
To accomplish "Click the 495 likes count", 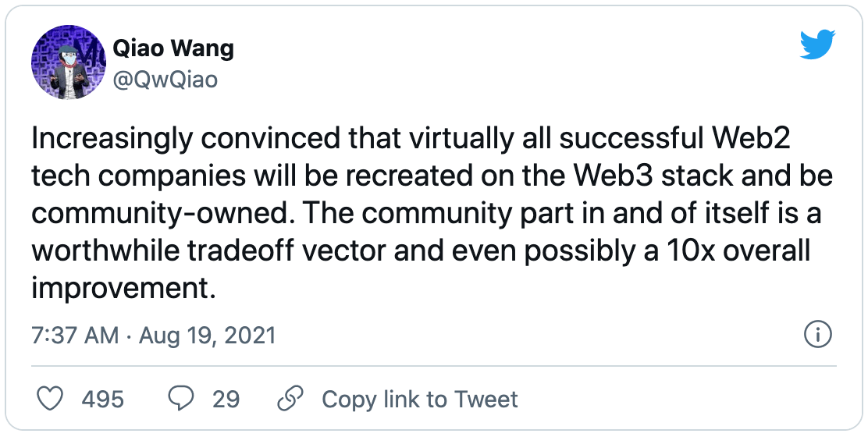I will coord(102,400).
